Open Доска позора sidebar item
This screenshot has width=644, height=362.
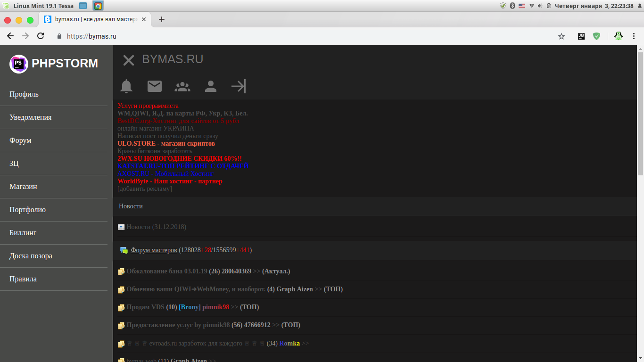pos(31,256)
